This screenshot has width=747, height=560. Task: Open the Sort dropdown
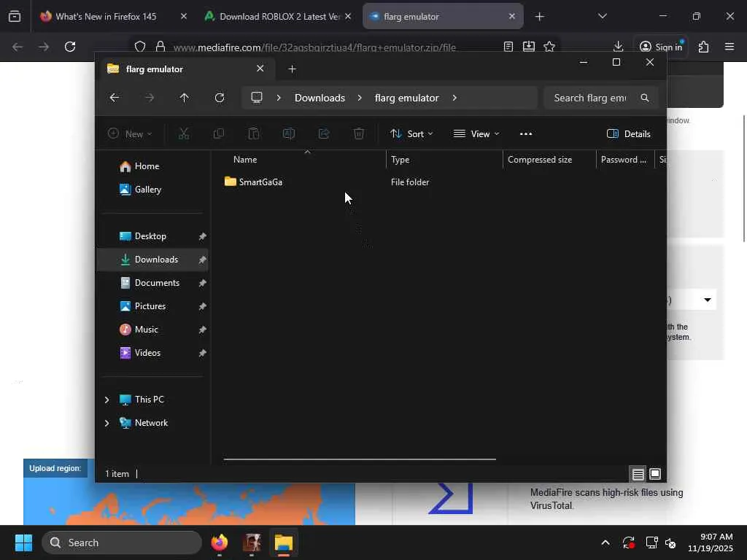click(411, 134)
